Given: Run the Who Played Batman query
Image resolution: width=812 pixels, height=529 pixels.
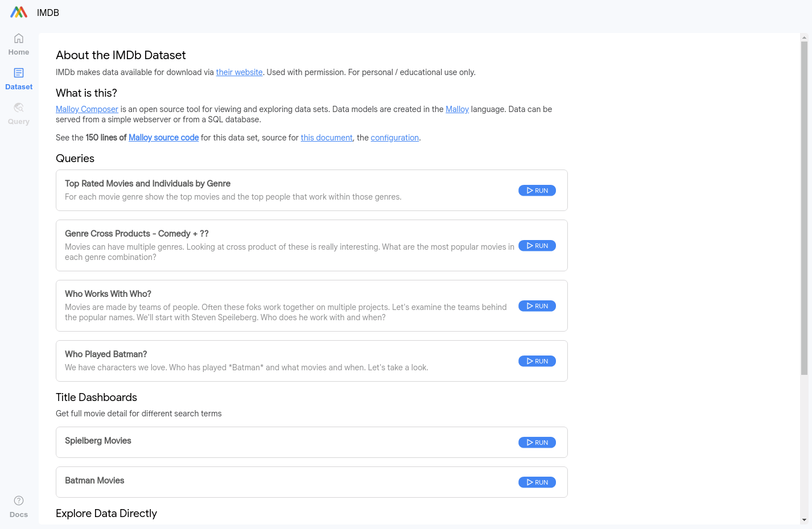Looking at the screenshot, I should [x=537, y=361].
